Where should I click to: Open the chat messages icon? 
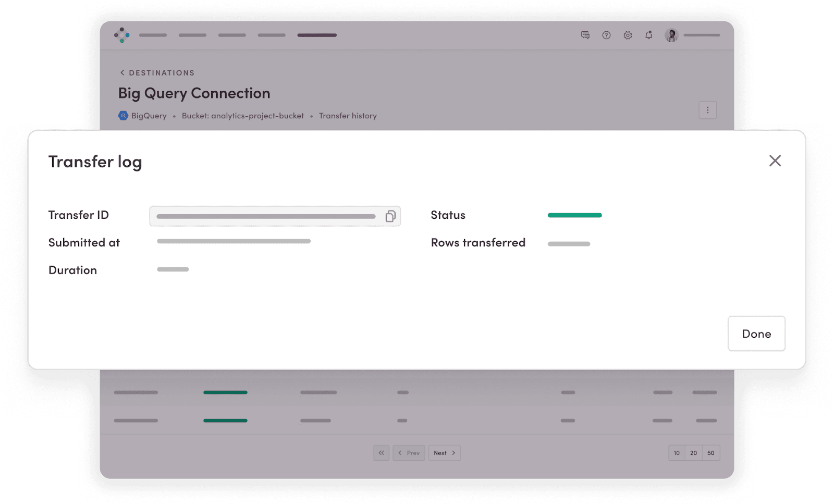[585, 35]
